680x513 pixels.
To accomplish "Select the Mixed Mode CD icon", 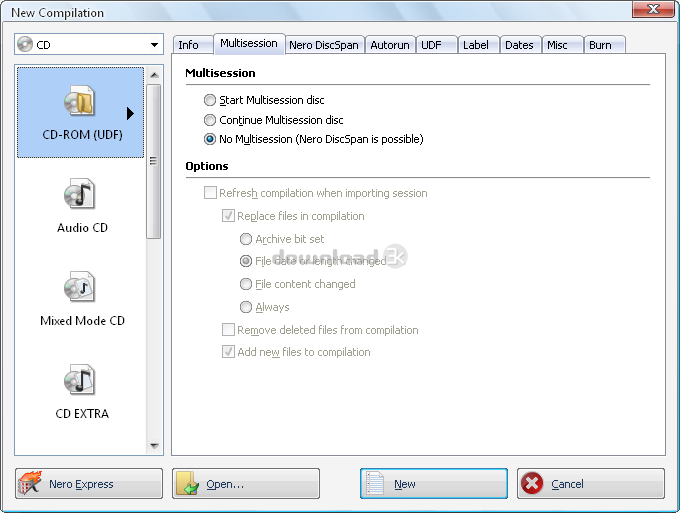I will coord(80,289).
